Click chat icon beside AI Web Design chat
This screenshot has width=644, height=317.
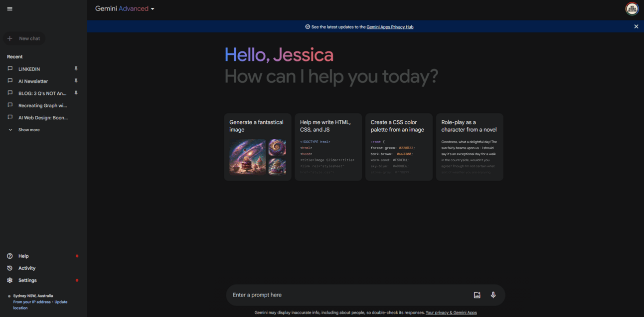coord(10,117)
